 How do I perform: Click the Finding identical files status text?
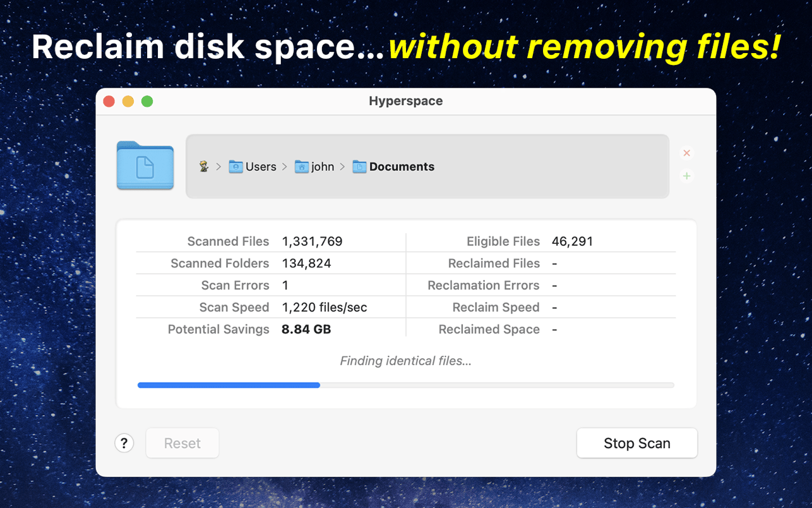(x=405, y=361)
